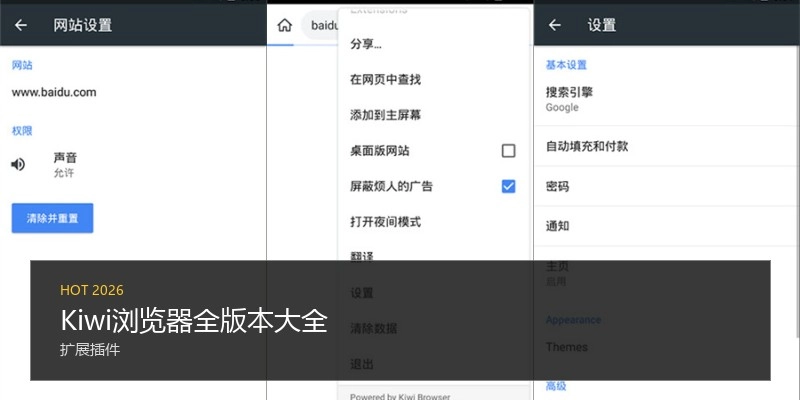Choose 清除数据 in the menu
The width and height of the screenshot is (800, 400).
click(x=433, y=329)
